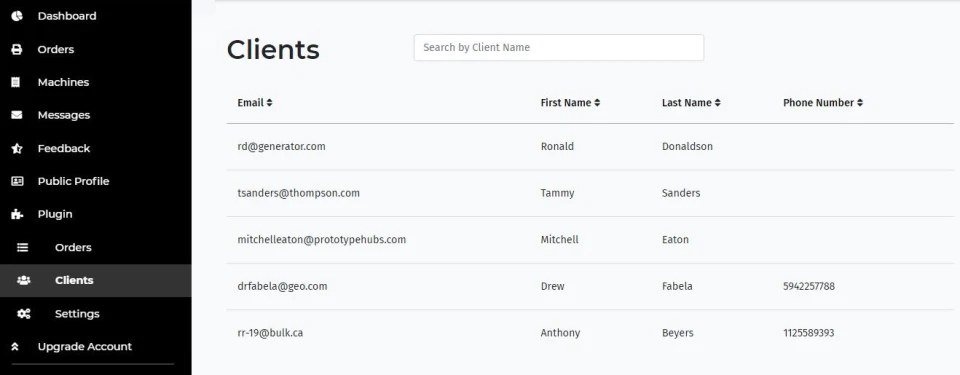Click the Public Profile ID card icon
This screenshot has width=960, height=375.
17,181
